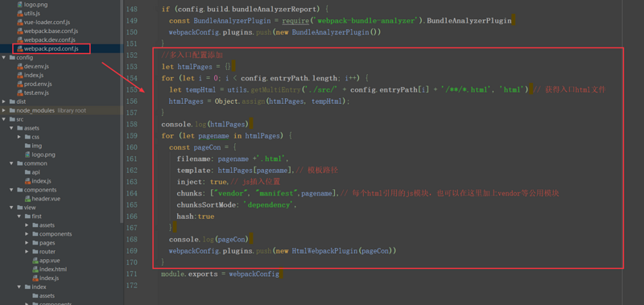Select webpack.dev.conf.js in the project tree

click(50, 39)
